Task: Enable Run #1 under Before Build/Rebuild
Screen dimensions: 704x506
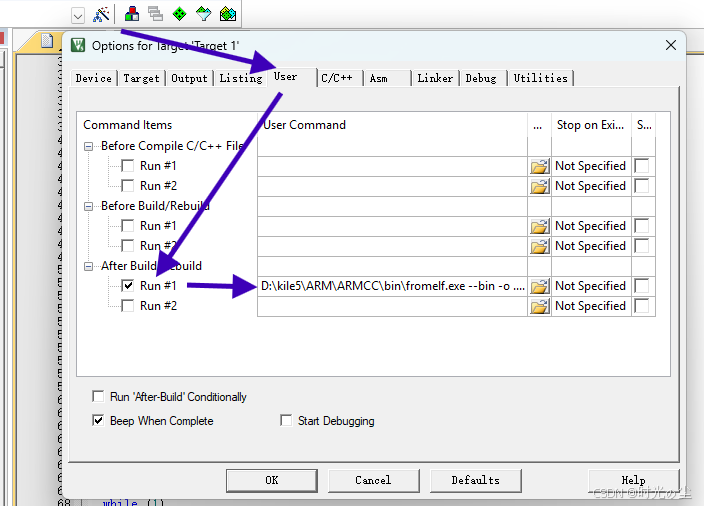Action: coord(128,225)
